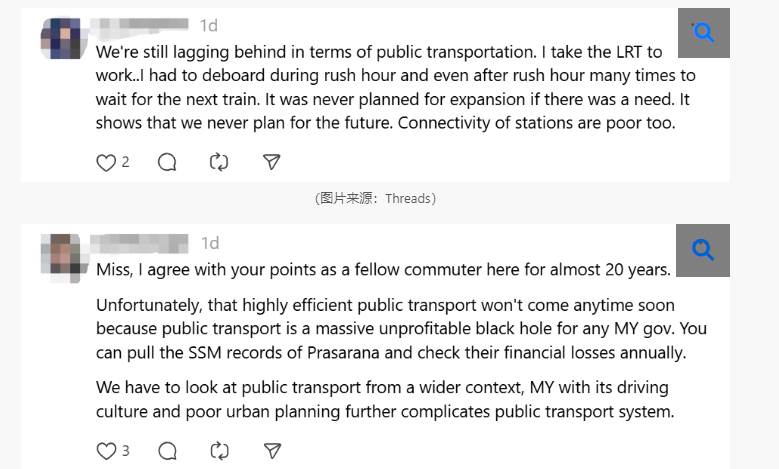Click the magnifier on the Prasarana post image
The height and width of the screenshot is (469, 779).
click(703, 250)
